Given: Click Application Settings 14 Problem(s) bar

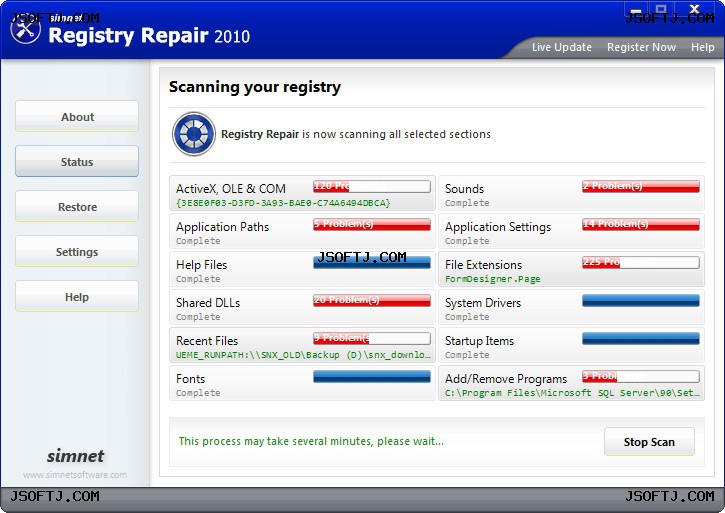Looking at the screenshot, I should [x=641, y=224].
